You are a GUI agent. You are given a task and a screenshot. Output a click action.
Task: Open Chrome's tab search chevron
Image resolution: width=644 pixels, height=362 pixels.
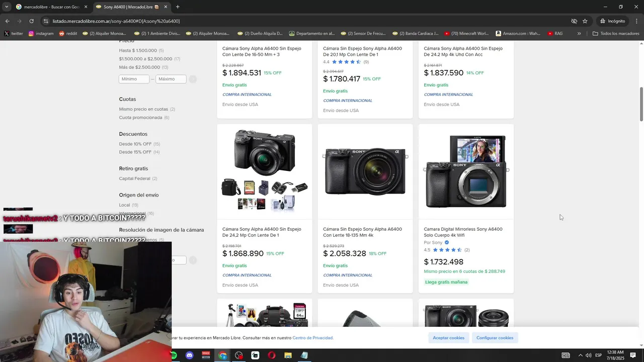7,7
